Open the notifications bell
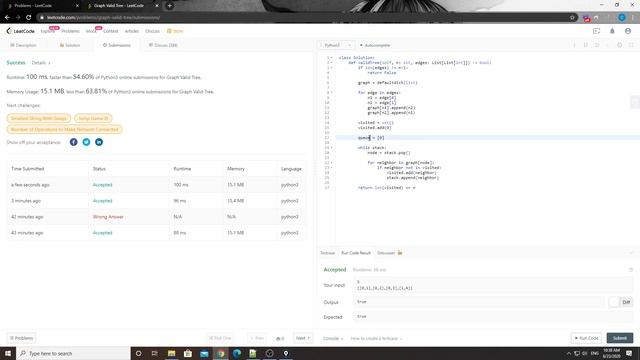This screenshot has width=640, height=360. coord(612,31)
